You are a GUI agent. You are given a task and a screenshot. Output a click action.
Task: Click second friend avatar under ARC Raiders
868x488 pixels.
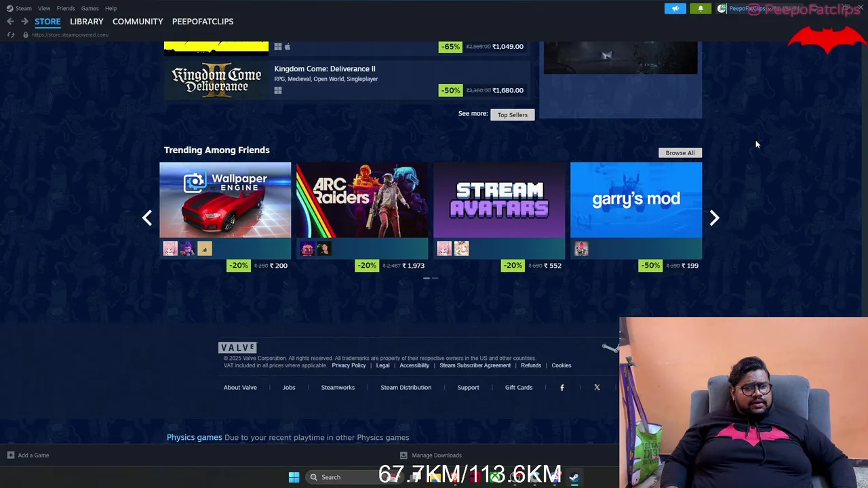tap(324, 249)
